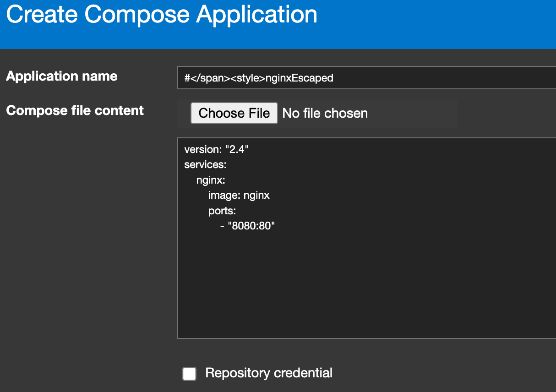Click the "No file chosen" text
556x392 pixels.
point(325,113)
